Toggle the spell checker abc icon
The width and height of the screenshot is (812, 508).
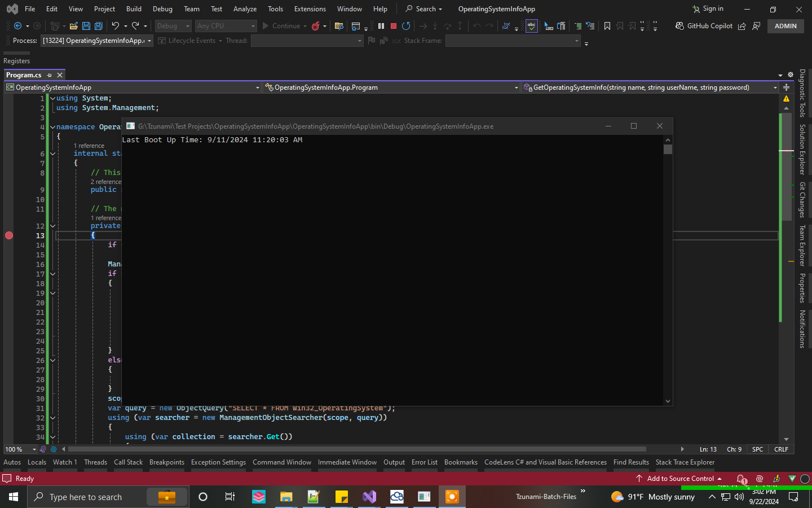[531, 25]
